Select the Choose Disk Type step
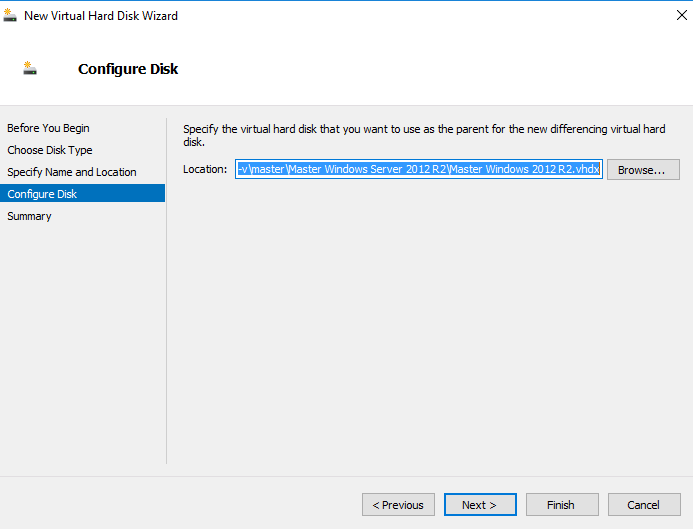693x529 pixels. pos(50,150)
